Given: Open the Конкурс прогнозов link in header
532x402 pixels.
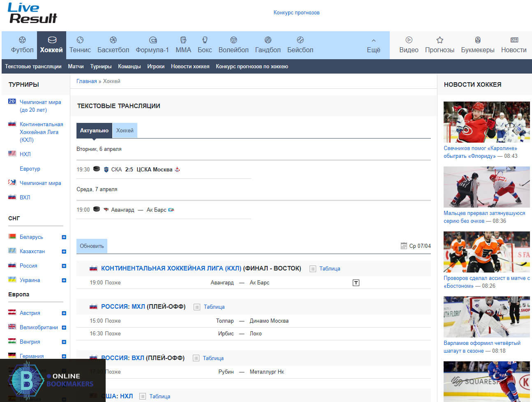Looking at the screenshot, I should [x=296, y=13].
